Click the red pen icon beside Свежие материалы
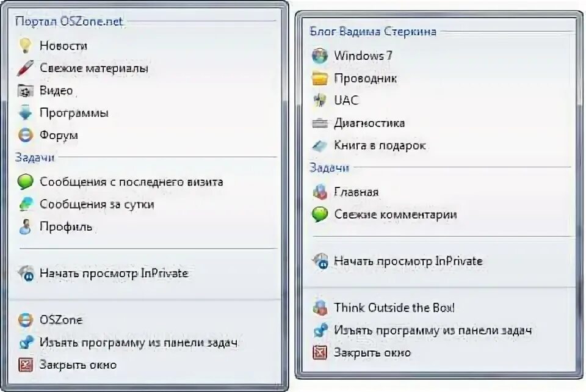This screenshot has width=586, height=392. click(25, 68)
